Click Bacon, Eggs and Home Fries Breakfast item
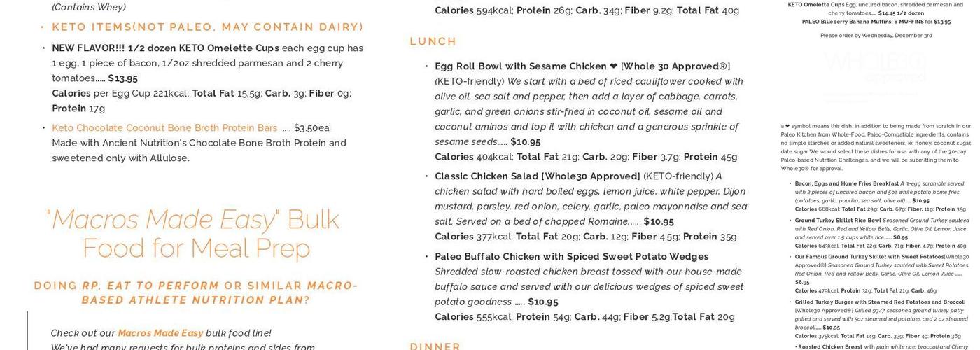This screenshot has width=980, height=350. pos(846,183)
